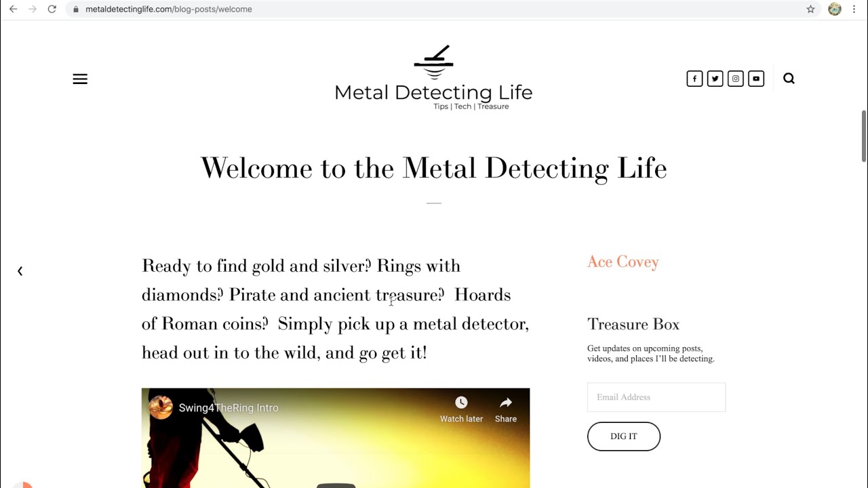Open Swing4TheRing Intro video title
868x488 pixels.
229,408
